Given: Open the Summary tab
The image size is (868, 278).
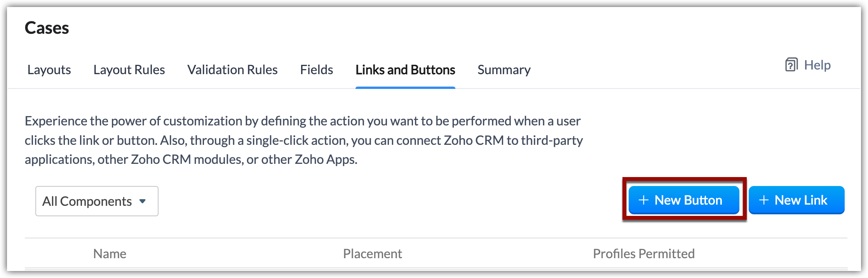Looking at the screenshot, I should coord(504,70).
